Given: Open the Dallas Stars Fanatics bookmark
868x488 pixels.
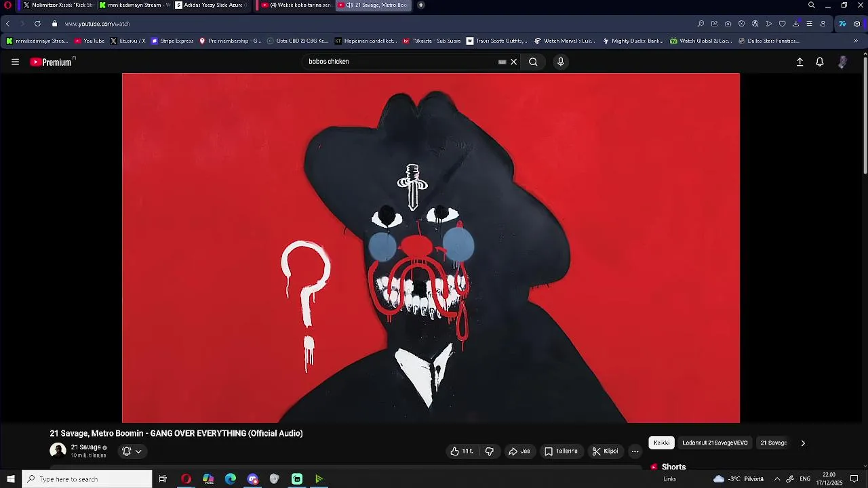Looking at the screenshot, I should pyautogui.click(x=768, y=41).
